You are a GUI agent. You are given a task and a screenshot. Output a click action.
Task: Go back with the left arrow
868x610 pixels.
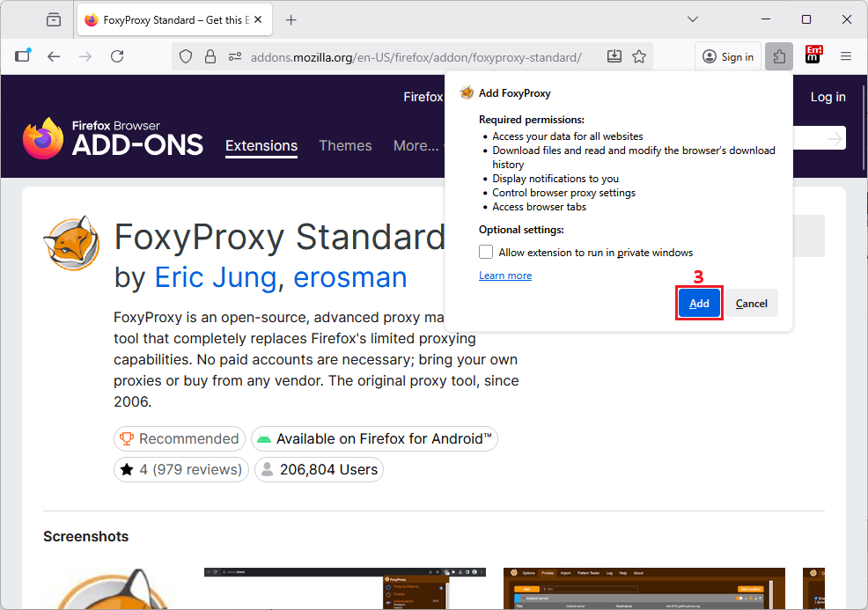(x=54, y=56)
